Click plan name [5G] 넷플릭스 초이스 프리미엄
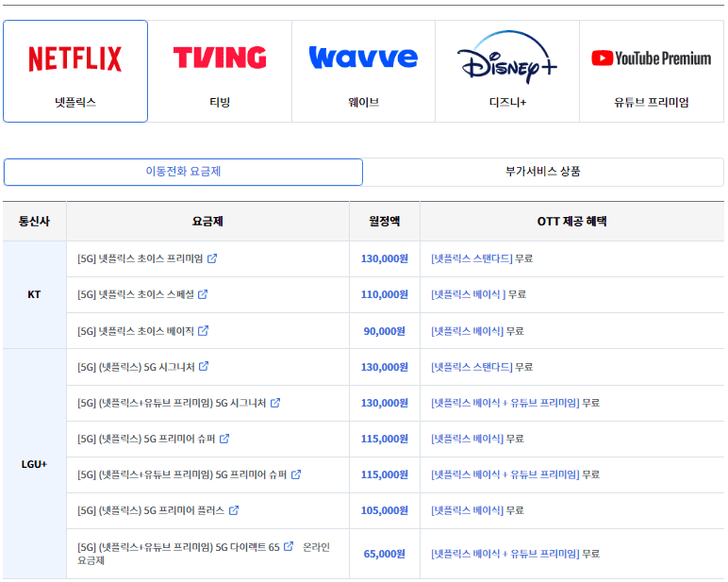 (x=141, y=258)
